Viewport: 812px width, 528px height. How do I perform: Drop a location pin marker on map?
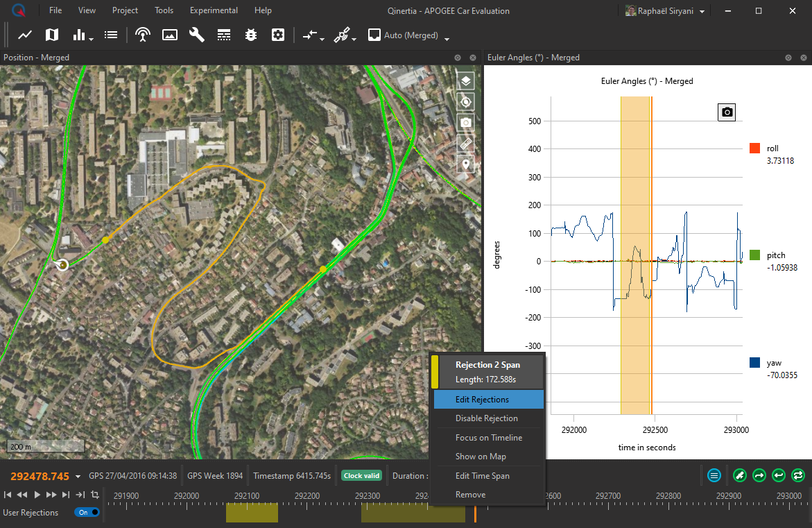466,165
